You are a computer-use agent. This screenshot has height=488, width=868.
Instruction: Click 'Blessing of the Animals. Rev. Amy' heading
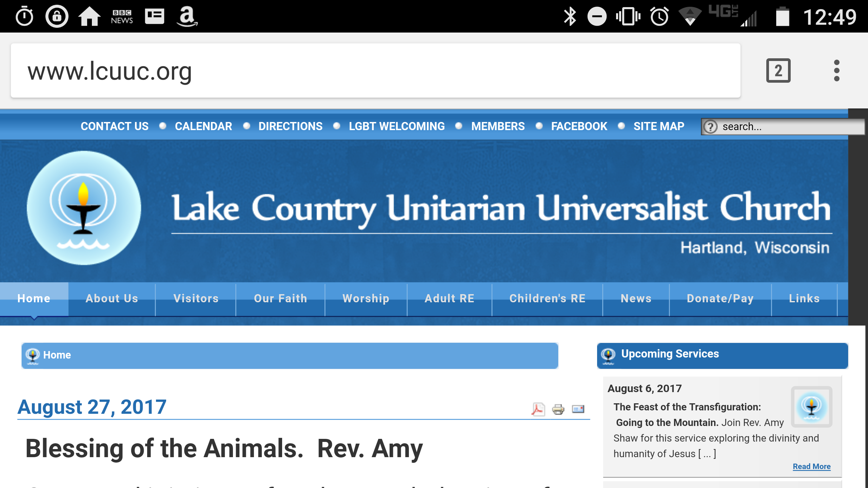pyautogui.click(x=224, y=448)
